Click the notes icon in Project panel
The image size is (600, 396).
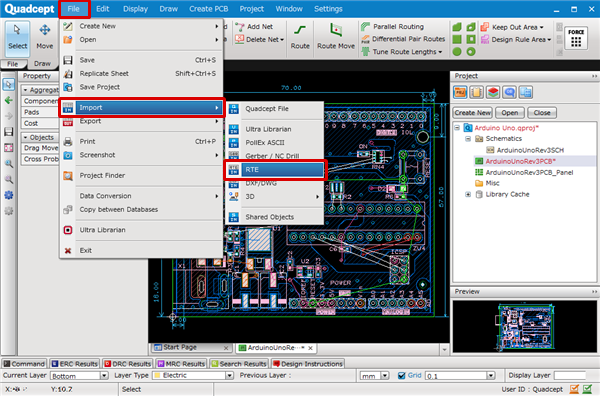coord(476,92)
